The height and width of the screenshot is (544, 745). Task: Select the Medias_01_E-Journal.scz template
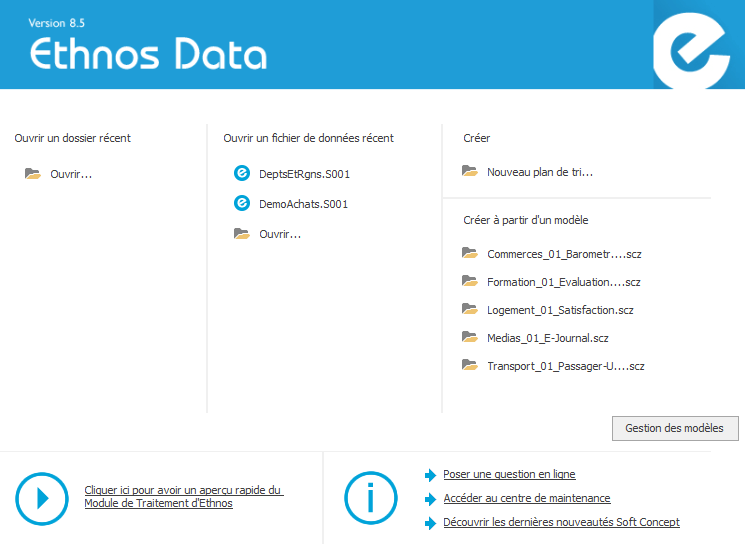click(x=548, y=338)
